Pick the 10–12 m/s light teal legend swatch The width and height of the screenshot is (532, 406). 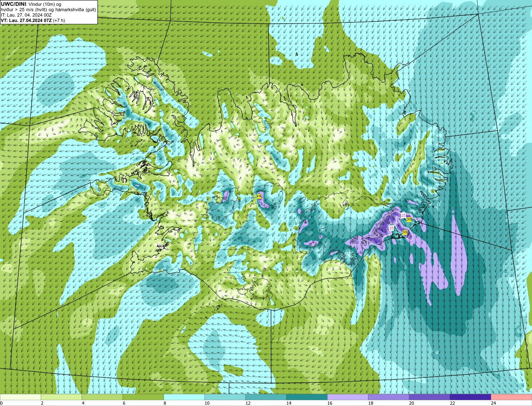(225, 397)
